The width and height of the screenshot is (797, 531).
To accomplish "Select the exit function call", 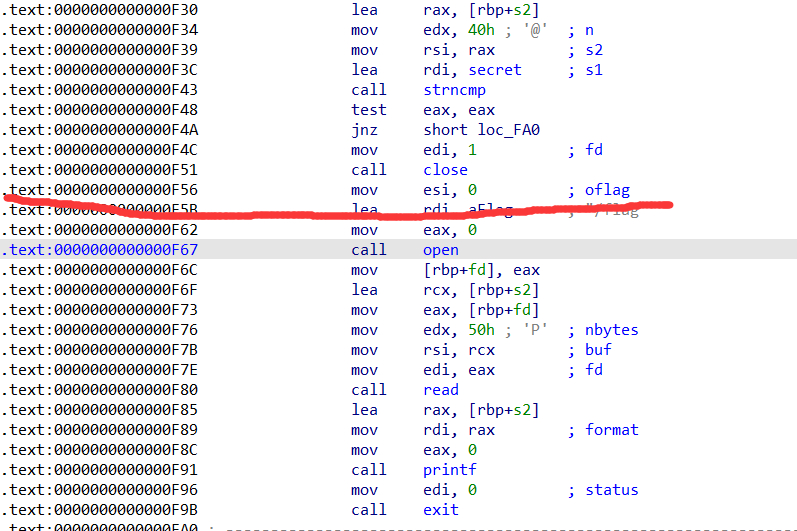I will [x=441, y=510].
